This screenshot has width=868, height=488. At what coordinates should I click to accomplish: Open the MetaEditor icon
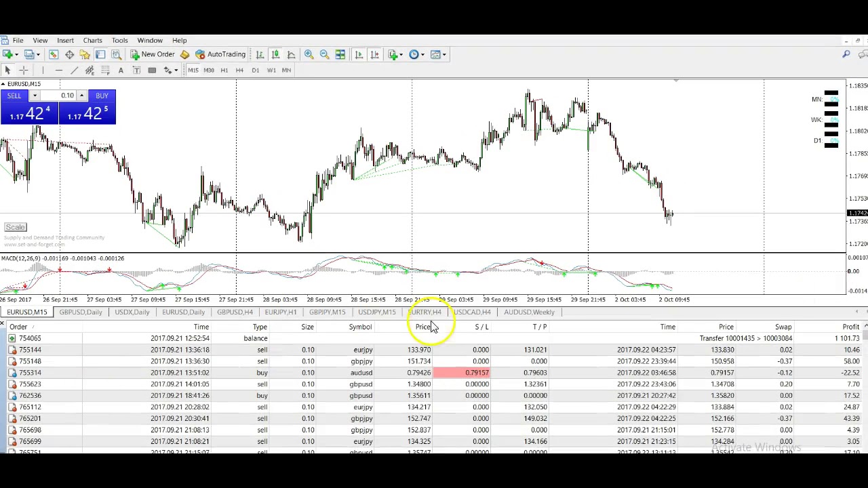click(x=184, y=54)
